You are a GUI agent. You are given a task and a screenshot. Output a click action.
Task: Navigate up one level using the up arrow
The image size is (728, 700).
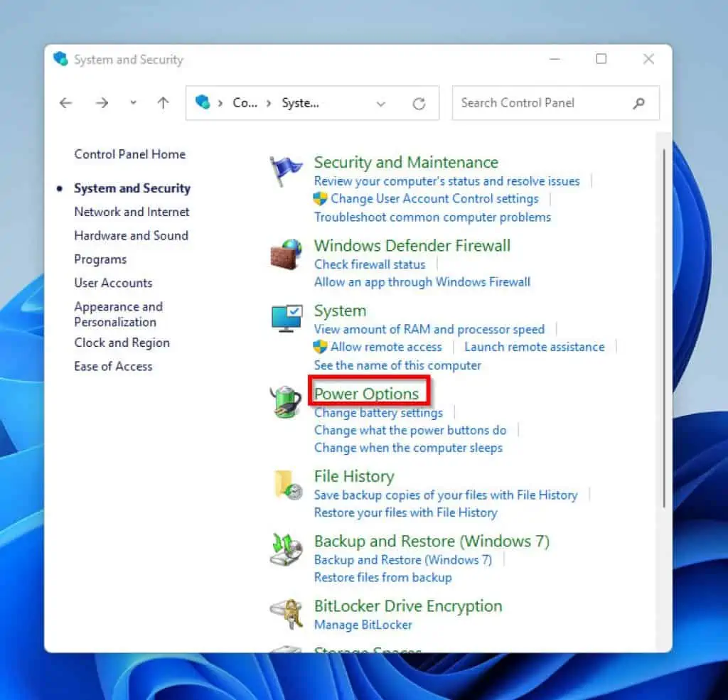pyautogui.click(x=162, y=102)
